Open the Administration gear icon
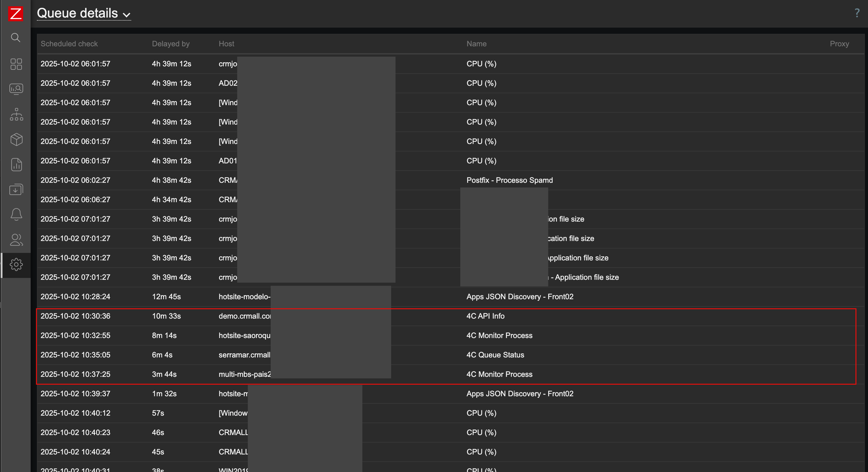 16,265
